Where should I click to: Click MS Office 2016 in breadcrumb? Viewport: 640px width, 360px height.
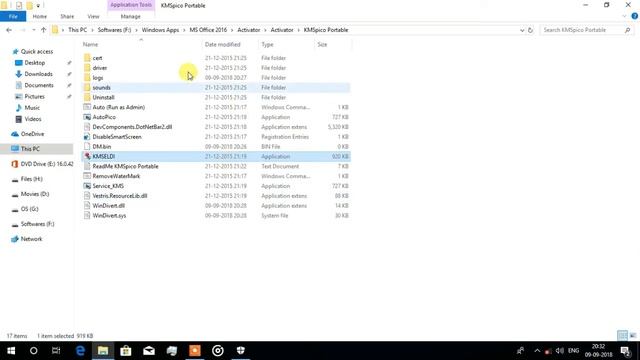208,30
